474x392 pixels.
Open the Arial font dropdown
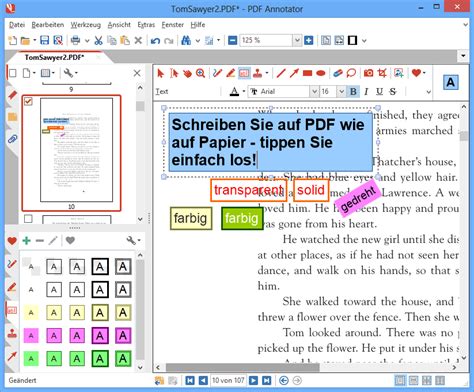click(x=314, y=91)
